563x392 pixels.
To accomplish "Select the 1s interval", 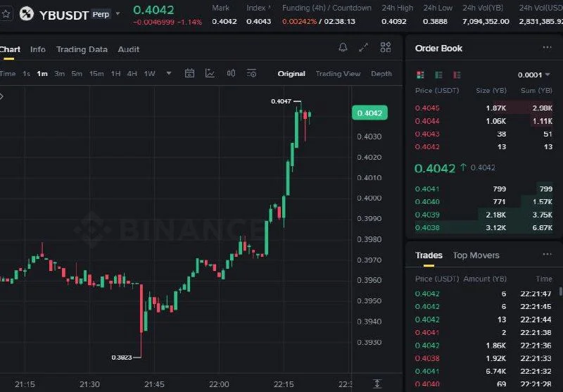I will (26, 74).
